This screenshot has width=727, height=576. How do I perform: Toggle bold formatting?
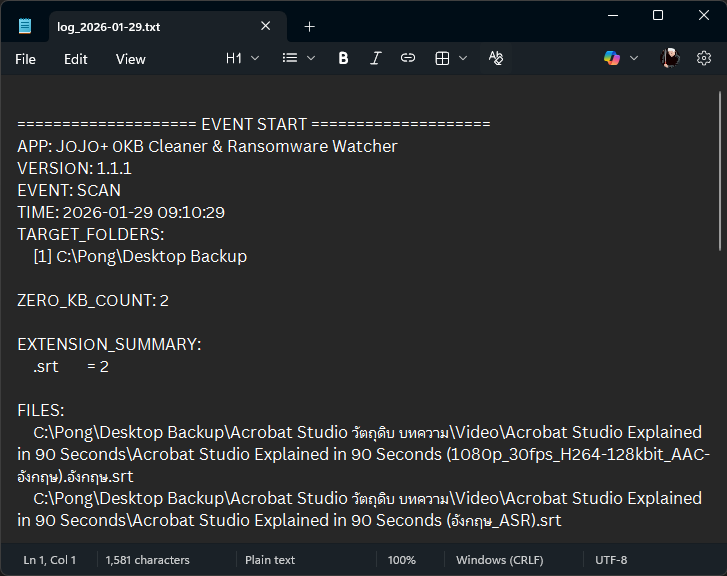pyautogui.click(x=343, y=58)
